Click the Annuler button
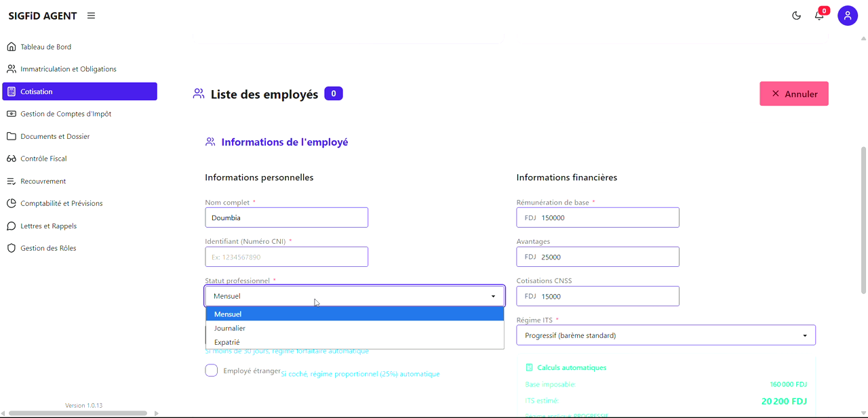868x418 pixels. tap(793, 93)
